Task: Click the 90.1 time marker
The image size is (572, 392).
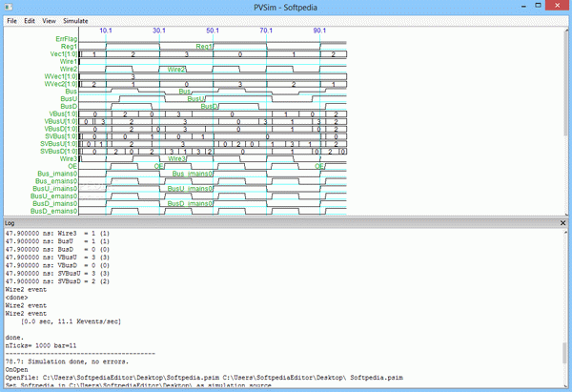Action: pyautogui.click(x=319, y=31)
